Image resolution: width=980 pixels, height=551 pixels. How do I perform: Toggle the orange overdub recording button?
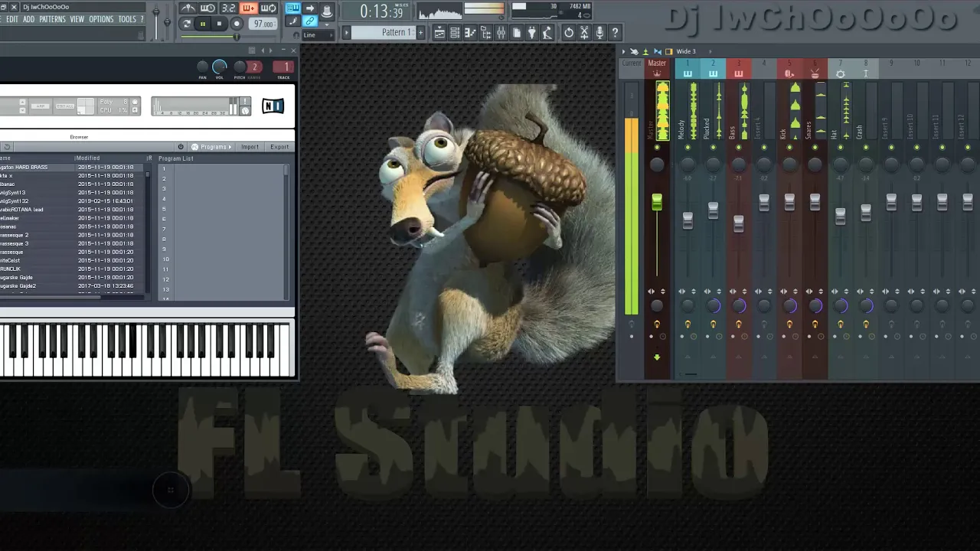[x=248, y=8]
